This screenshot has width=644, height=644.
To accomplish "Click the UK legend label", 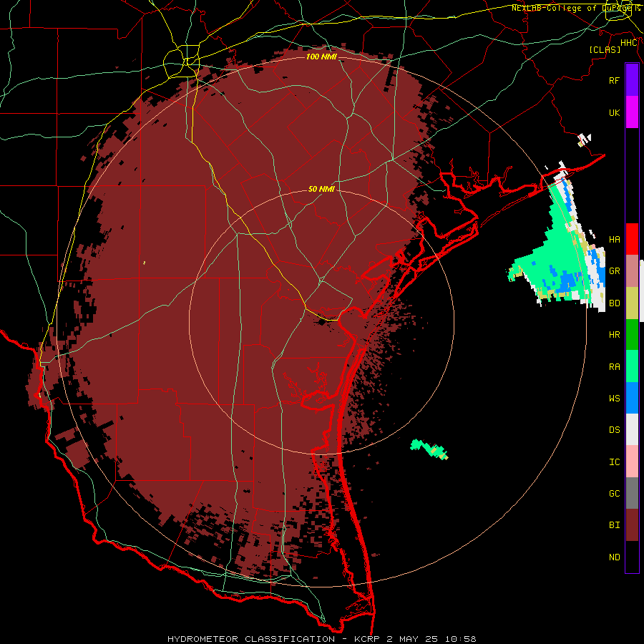I will [615, 112].
